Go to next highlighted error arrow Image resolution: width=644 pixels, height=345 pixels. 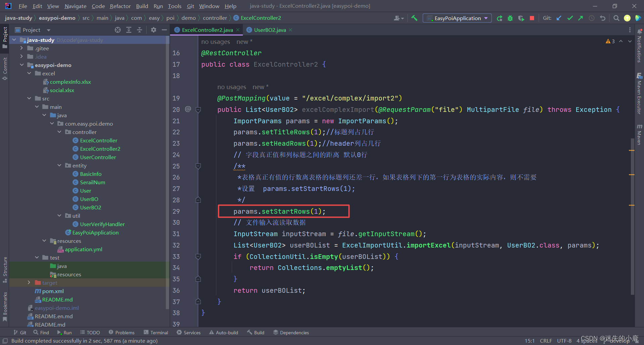click(630, 41)
